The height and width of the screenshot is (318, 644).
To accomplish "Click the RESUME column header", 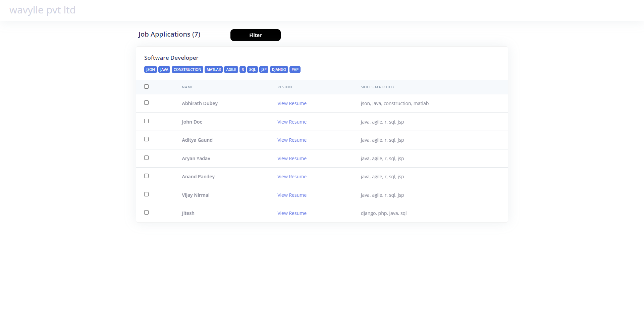I will pos(285,87).
